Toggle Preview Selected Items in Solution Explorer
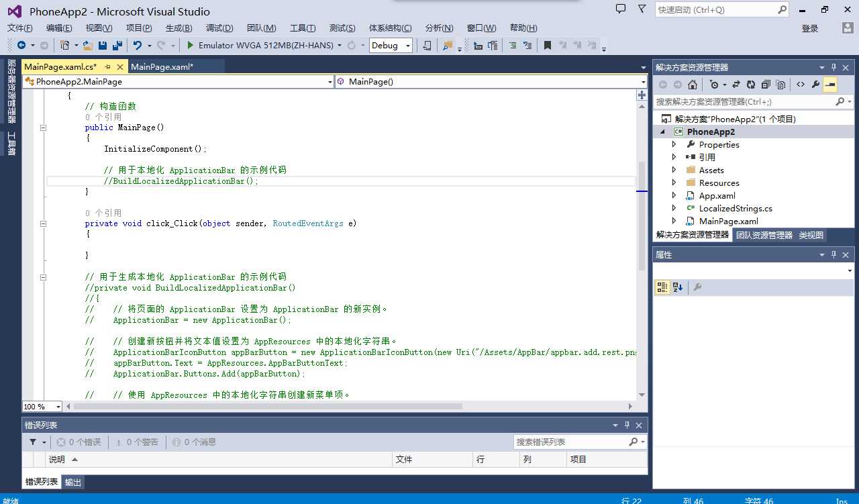The height and width of the screenshot is (504, 859). [x=830, y=85]
